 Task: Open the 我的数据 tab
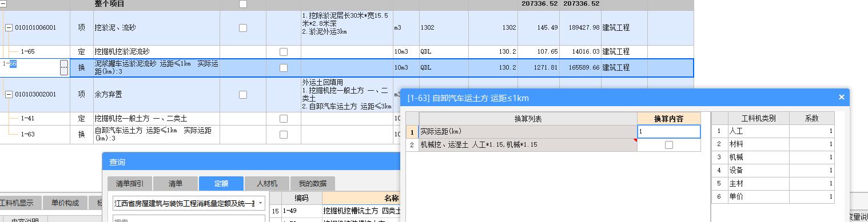pos(312,184)
